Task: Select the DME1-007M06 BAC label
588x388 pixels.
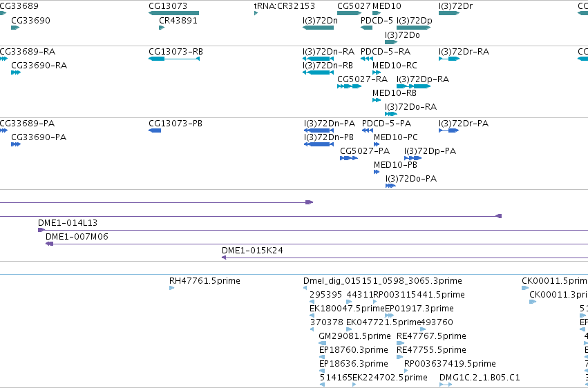Action: 77,237
